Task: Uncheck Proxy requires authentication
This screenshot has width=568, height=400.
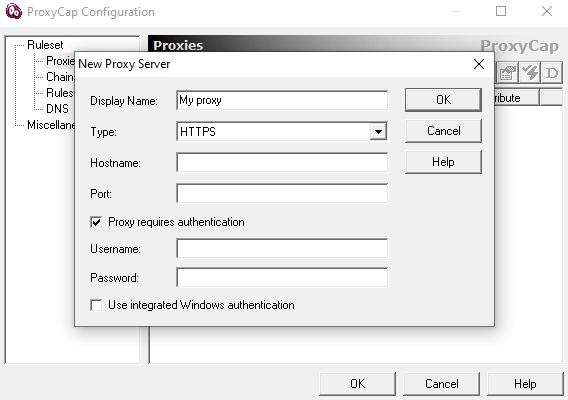Action: [96, 222]
